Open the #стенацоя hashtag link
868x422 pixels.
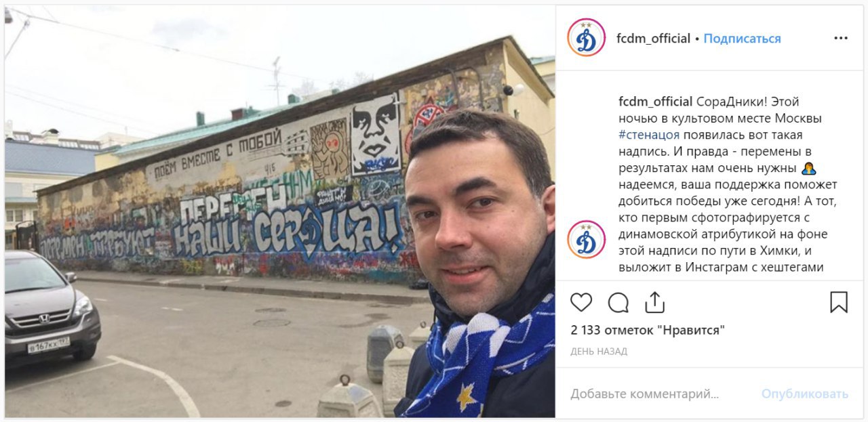coord(650,135)
